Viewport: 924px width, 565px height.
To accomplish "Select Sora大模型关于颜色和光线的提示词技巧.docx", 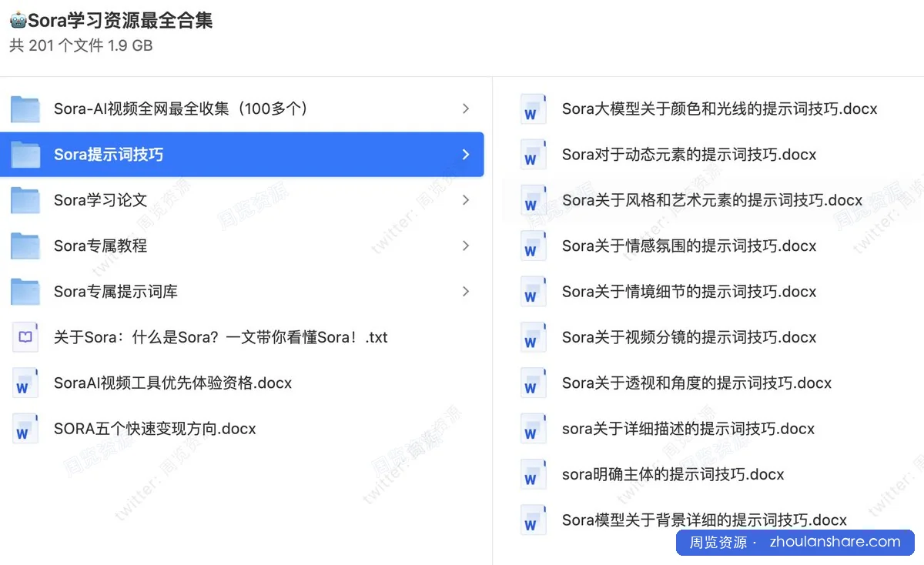I will [720, 109].
